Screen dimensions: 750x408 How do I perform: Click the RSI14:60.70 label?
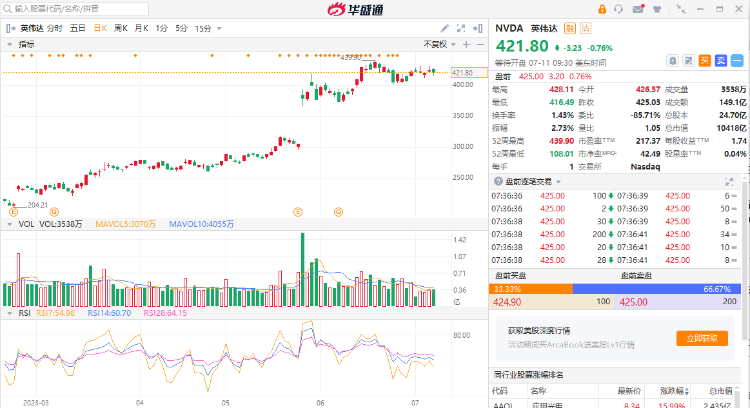pos(109,313)
